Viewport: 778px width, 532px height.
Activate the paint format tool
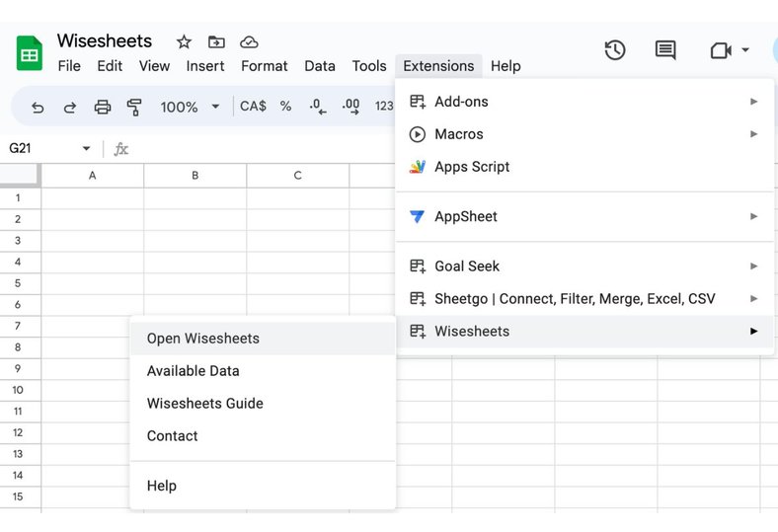point(134,107)
